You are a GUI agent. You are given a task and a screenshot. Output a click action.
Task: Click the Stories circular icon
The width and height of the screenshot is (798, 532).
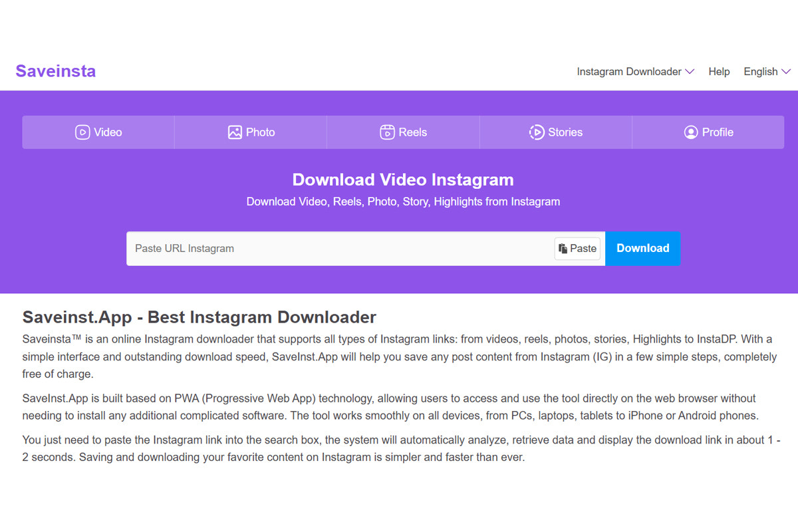click(x=537, y=132)
